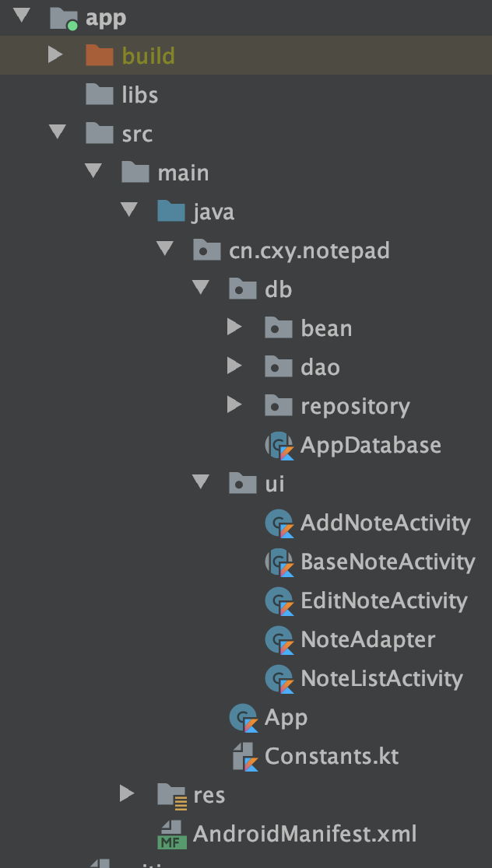
Task: Click the Constants.kt file icon
Action: click(244, 756)
